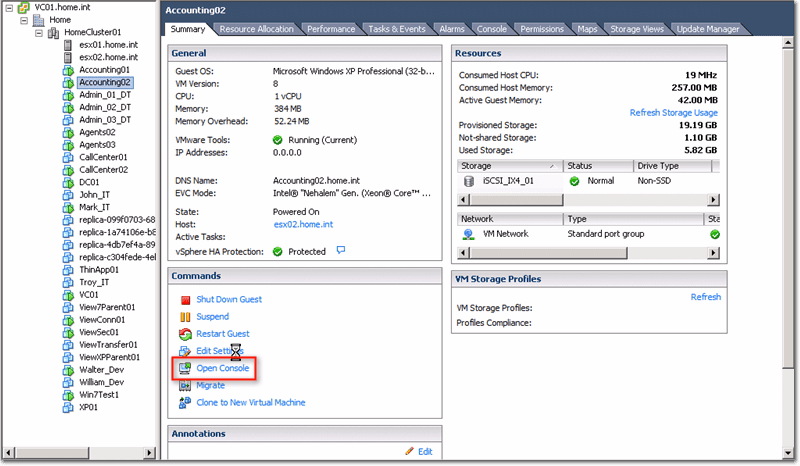800x466 pixels.
Task: Click the vSphere HA Protection speech bubble icon
Action: 341,250
